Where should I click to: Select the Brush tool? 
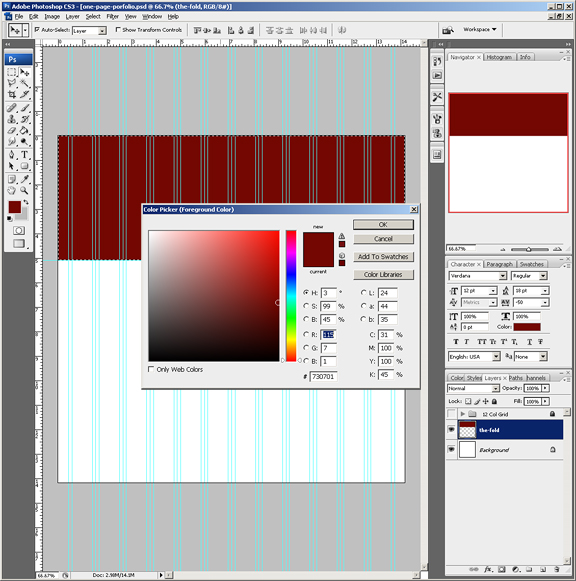click(x=24, y=108)
